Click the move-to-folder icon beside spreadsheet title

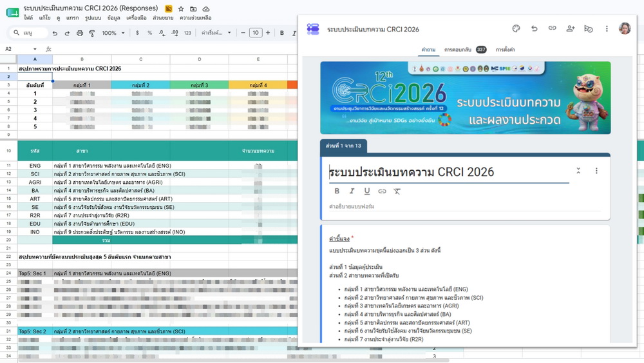193,8
